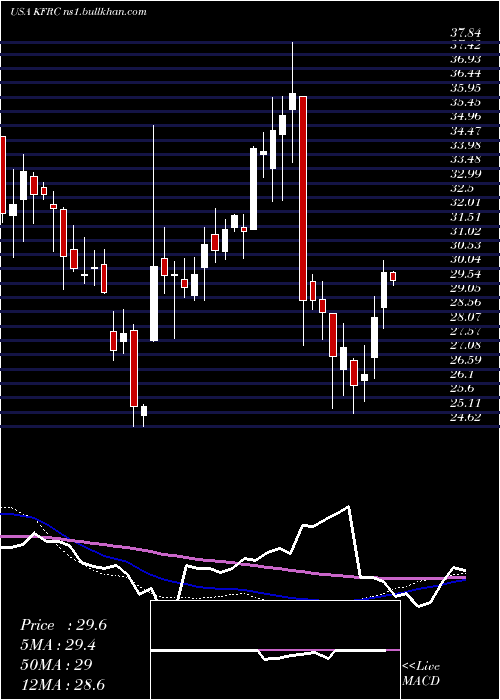The width and height of the screenshot is (500, 700).
Task: Click the 32.01 price axis label
Action: (x=465, y=202)
